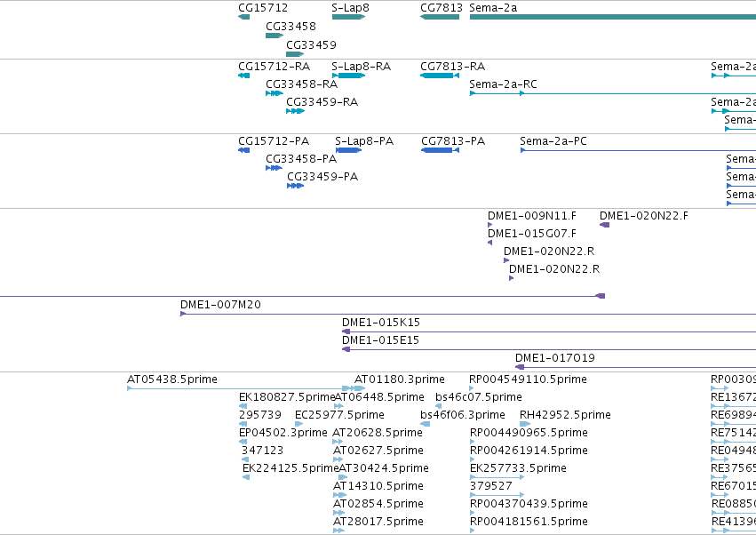756x535 pixels.
Task: Select the DME1-017O19 clone end marker
Action: (x=520, y=367)
